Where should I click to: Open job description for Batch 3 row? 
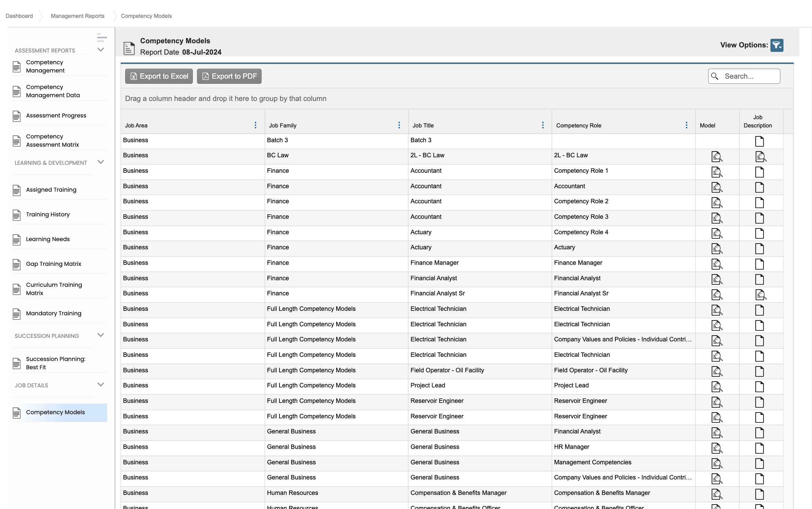(759, 141)
